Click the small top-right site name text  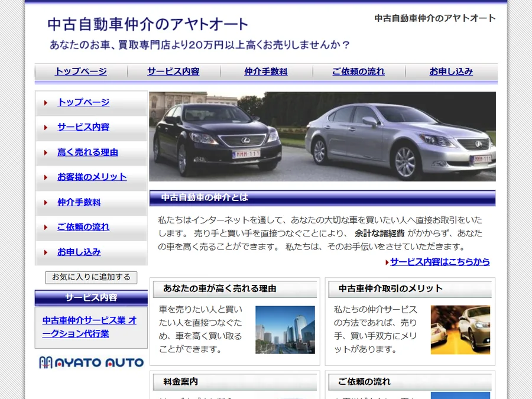click(x=435, y=18)
